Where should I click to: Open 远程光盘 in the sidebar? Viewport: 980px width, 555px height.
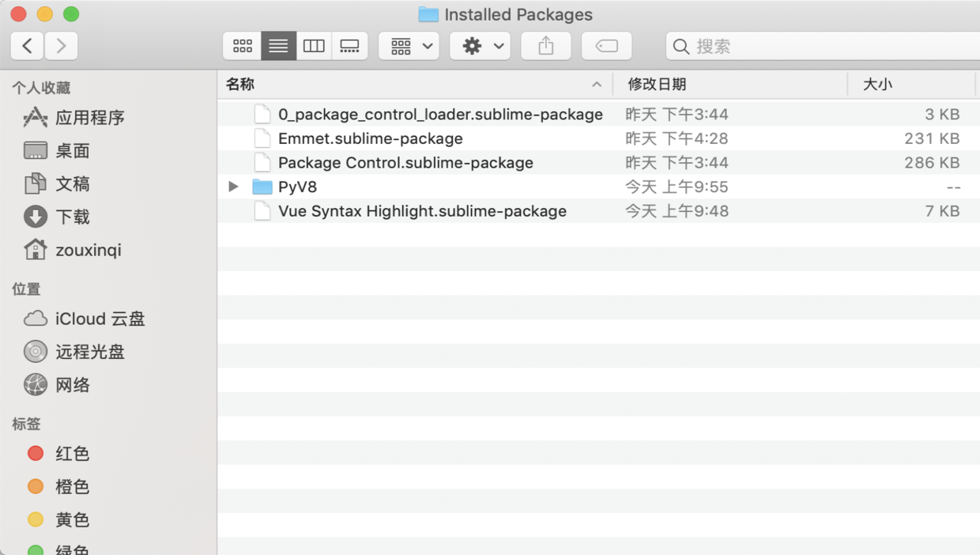coord(90,353)
